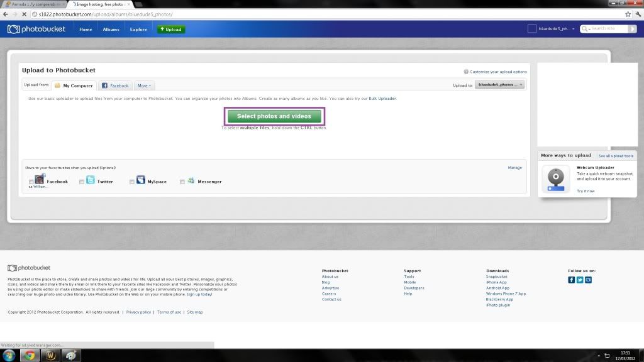Open Albums in the Photobucket nav
The height and width of the screenshot is (362, 644).
point(111,30)
